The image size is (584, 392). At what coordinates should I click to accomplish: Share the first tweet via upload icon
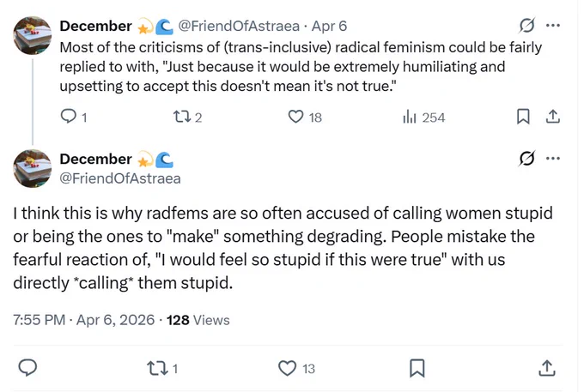(x=553, y=117)
